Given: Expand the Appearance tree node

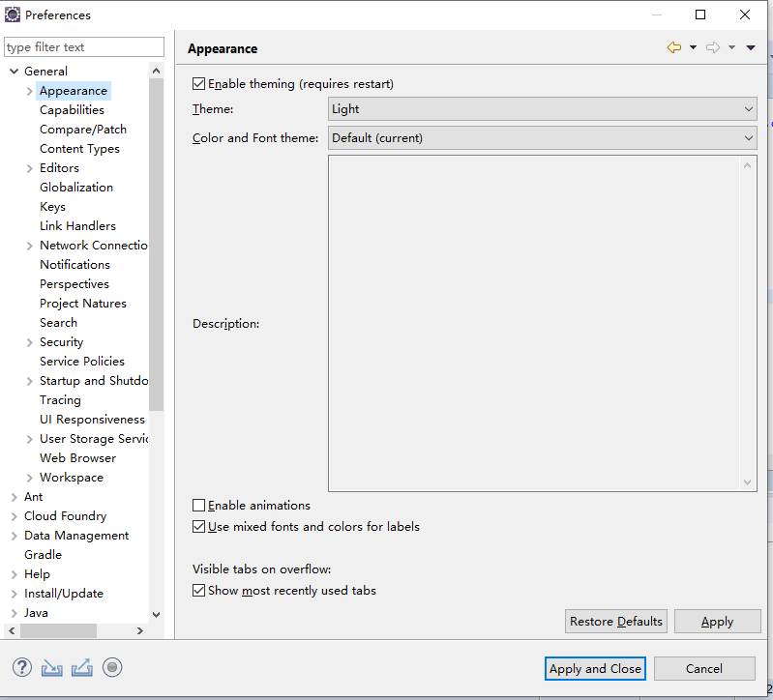Looking at the screenshot, I should pyautogui.click(x=30, y=91).
